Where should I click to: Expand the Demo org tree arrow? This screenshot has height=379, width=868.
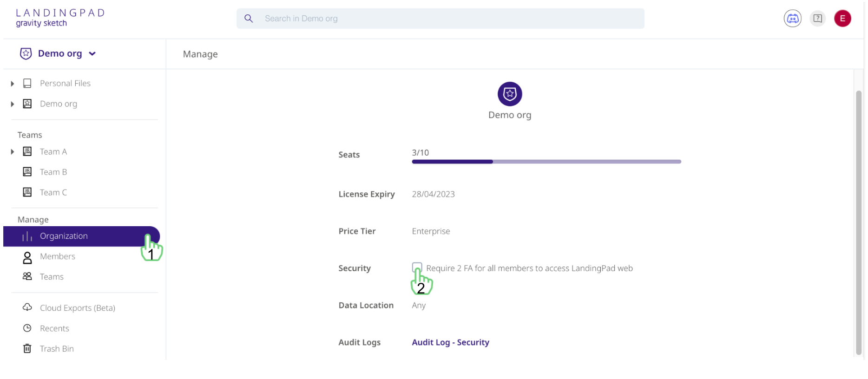coord(13,104)
